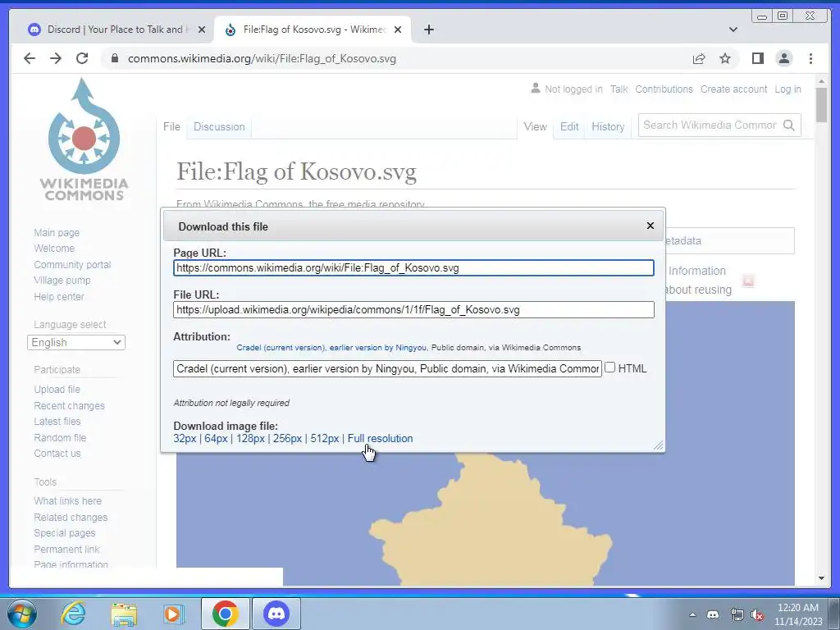Click the muted volume tray icon
This screenshot has width=840, height=630.
pyautogui.click(x=757, y=615)
